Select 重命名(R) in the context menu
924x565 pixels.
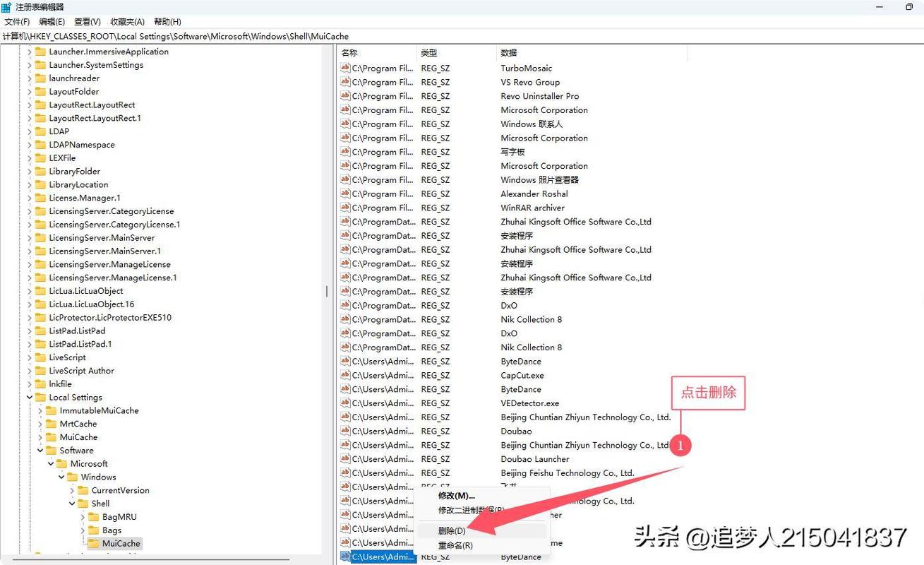[x=455, y=545]
